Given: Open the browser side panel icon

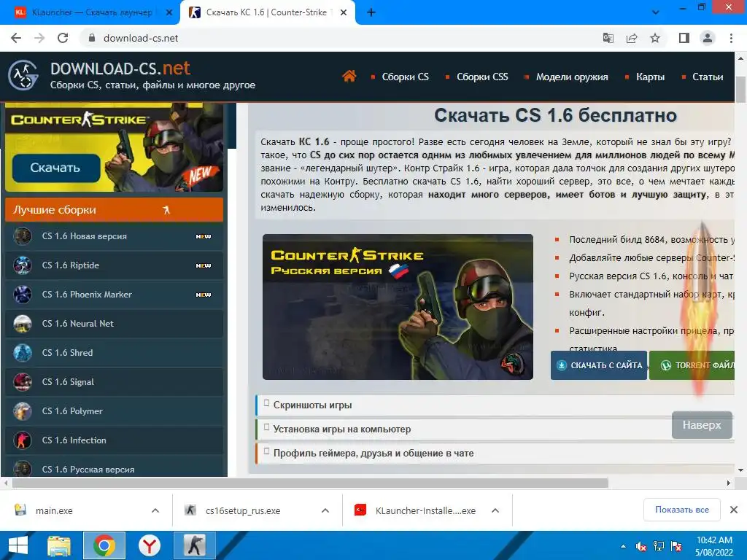Looking at the screenshot, I should [684, 38].
